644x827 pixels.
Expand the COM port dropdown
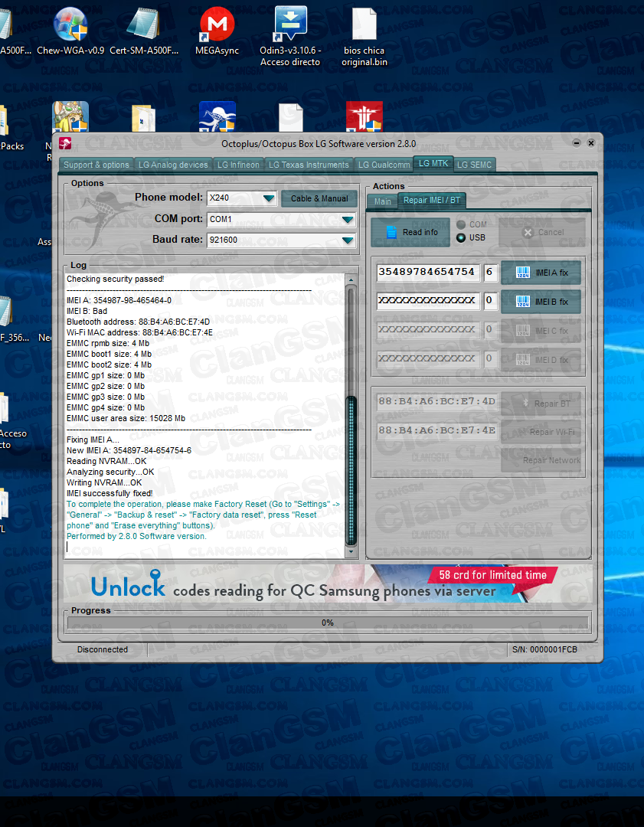pyautogui.click(x=347, y=220)
